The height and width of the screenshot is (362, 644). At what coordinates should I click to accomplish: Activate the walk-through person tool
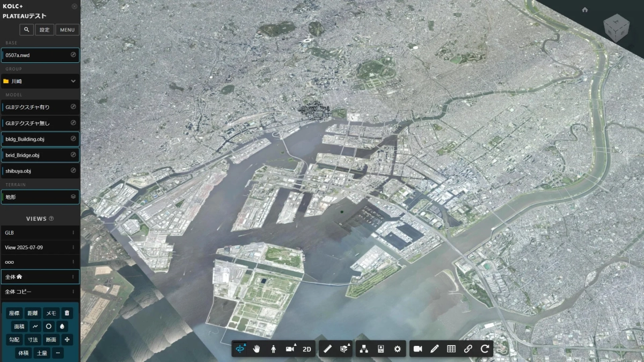273,349
